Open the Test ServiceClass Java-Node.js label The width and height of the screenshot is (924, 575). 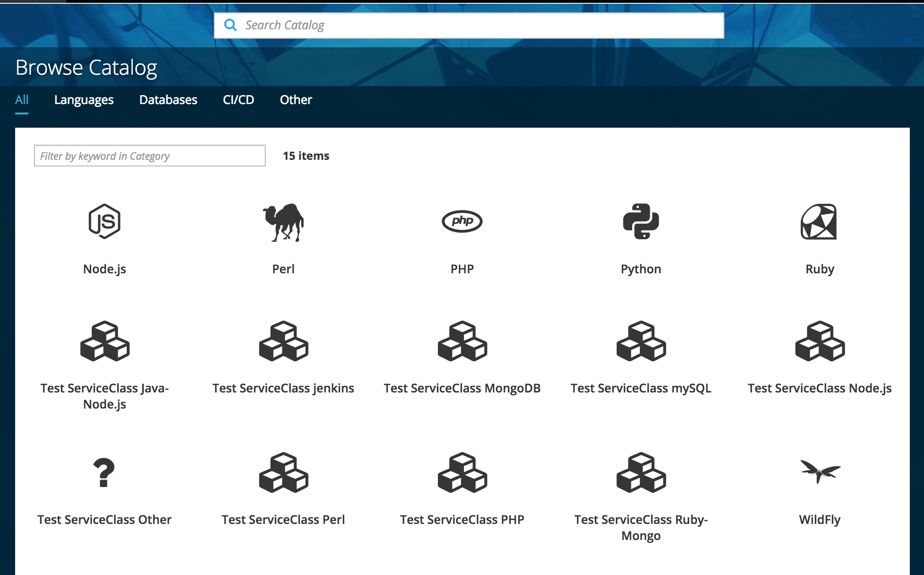105,396
